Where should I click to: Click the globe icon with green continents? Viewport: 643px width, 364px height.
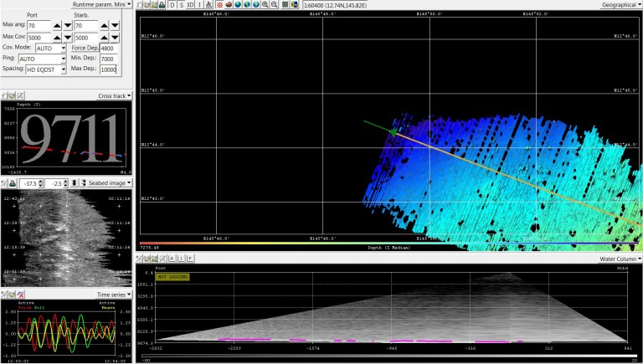pyautogui.click(x=247, y=5)
